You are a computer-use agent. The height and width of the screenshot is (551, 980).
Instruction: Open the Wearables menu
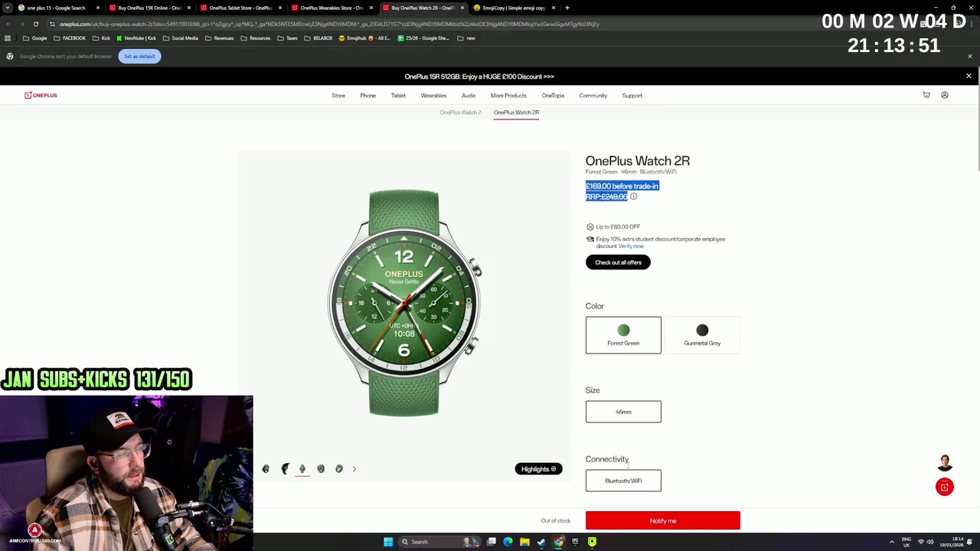click(x=433, y=96)
